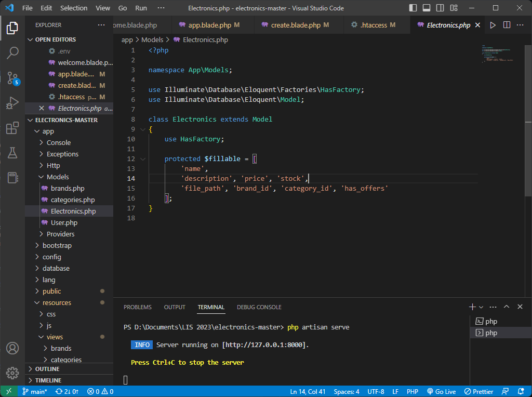Viewport: 532px width, 397px height.
Task: Expand the bootstrap folder
Action: (x=57, y=245)
